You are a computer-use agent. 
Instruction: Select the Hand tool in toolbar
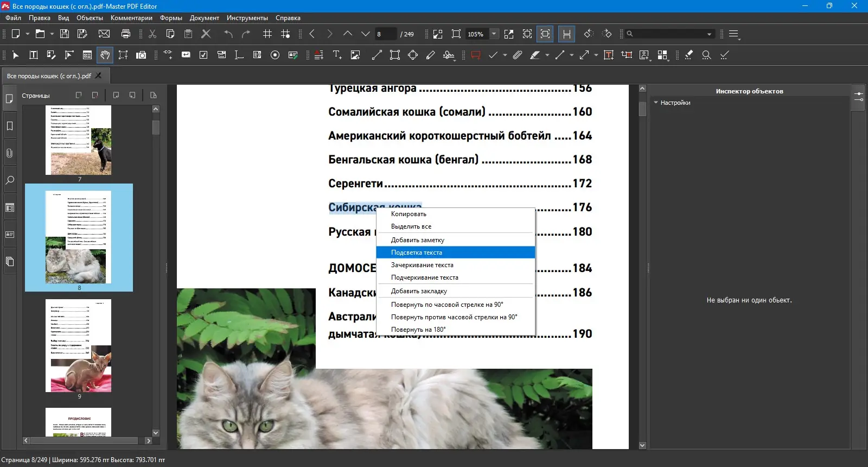pos(105,55)
